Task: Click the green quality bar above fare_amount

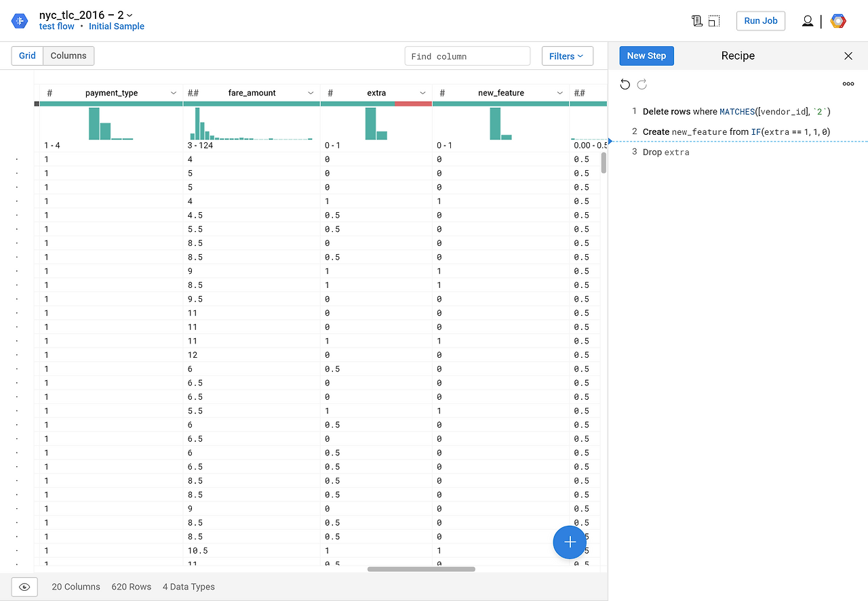Action: pos(251,104)
